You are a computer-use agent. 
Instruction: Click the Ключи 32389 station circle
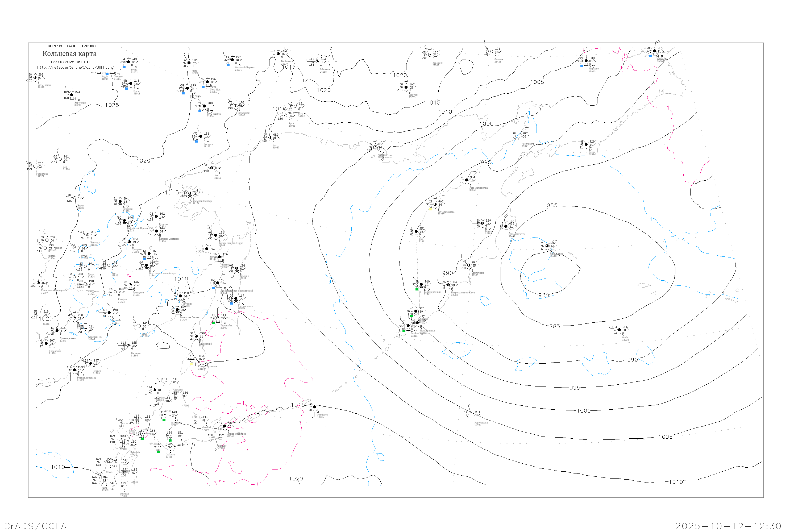[483, 223]
